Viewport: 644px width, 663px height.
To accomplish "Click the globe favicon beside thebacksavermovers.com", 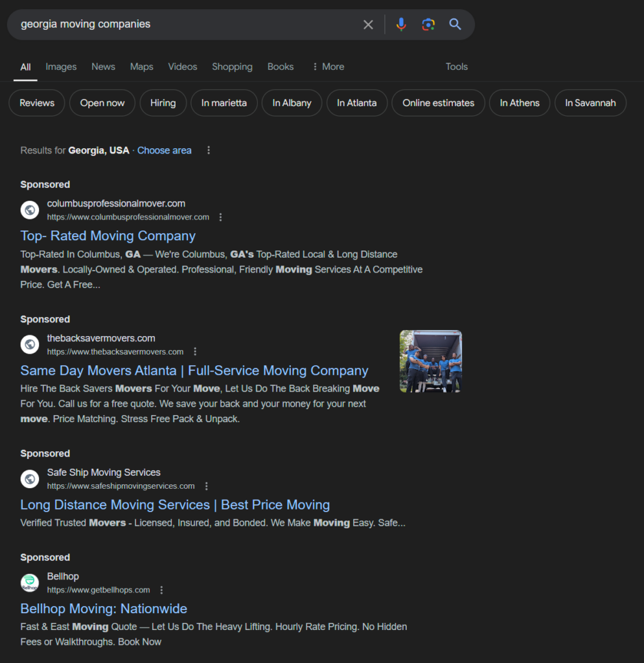I will click(x=30, y=344).
